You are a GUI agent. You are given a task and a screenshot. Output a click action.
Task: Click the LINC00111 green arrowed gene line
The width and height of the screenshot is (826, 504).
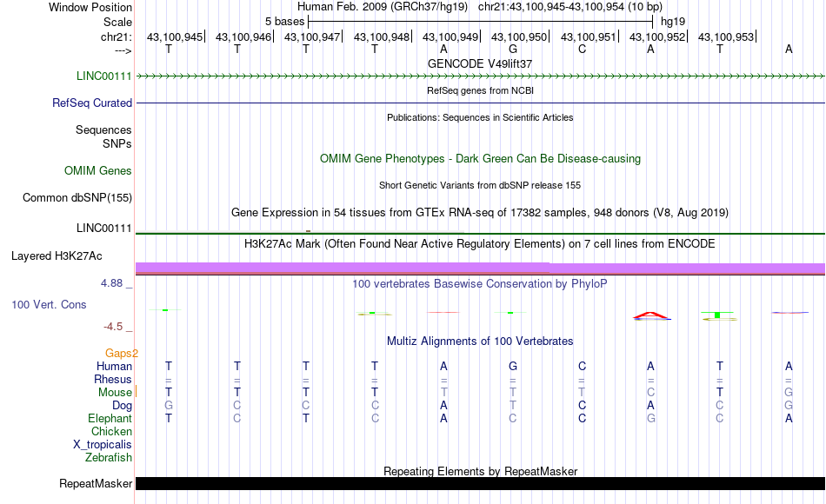pyautogui.click(x=480, y=76)
